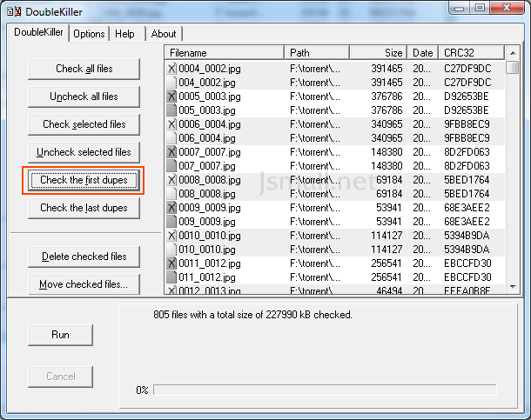The image size is (531, 420).
Task: Uncheck the checkbox for 0009_0009.jpg
Action: click(171, 208)
